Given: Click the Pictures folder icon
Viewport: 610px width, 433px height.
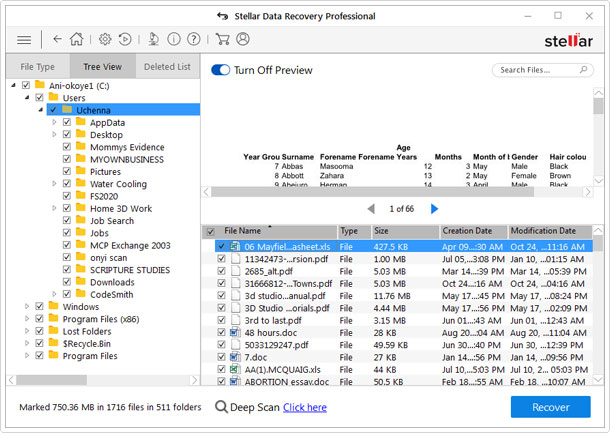Looking at the screenshot, I should tap(81, 170).
